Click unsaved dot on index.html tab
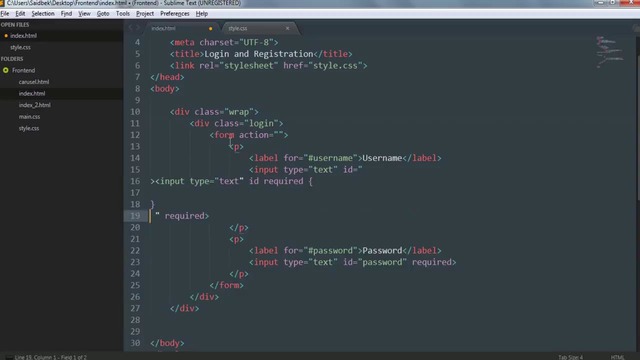640x360 pixels. [x=211, y=29]
